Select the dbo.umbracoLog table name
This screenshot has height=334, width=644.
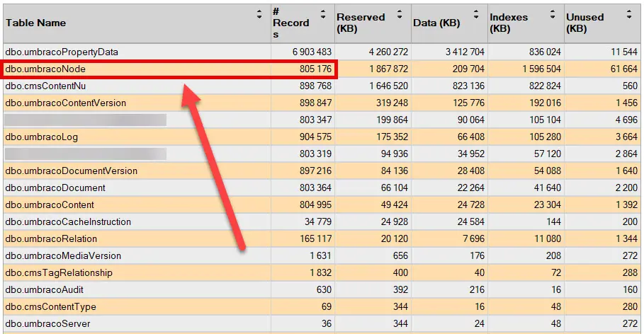tap(42, 137)
